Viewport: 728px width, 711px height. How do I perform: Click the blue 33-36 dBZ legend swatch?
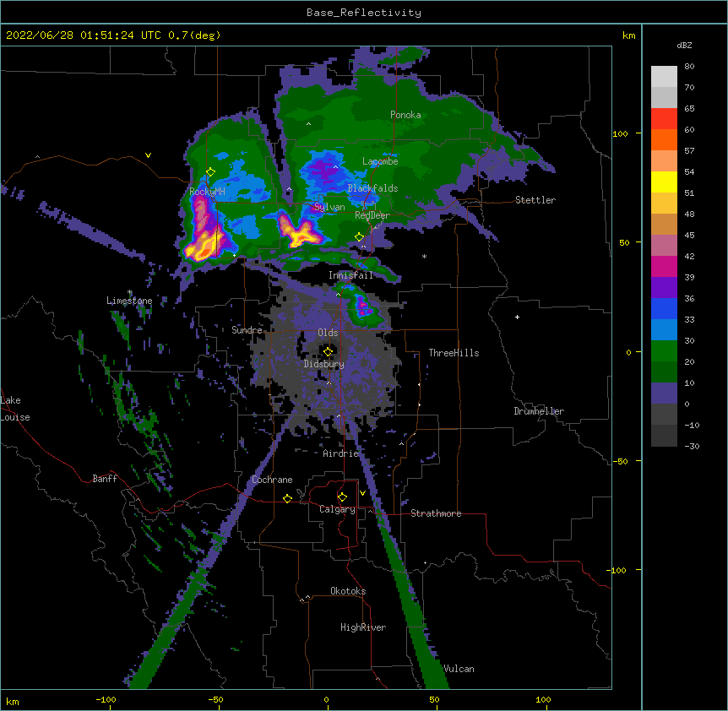point(664,308)
